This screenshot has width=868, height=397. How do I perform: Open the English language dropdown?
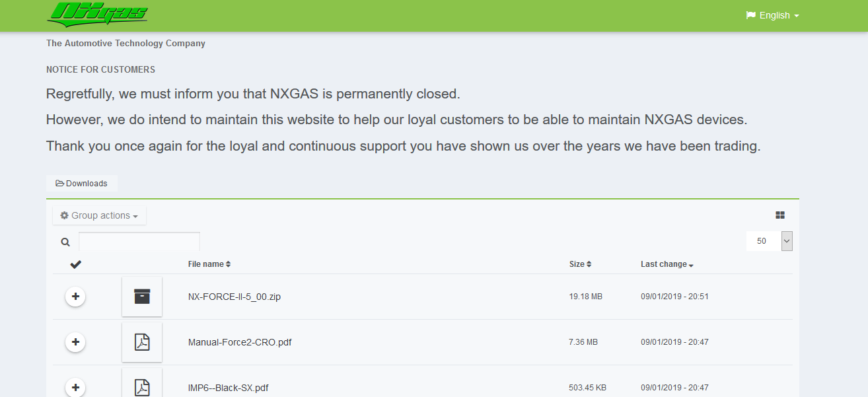pyautogui.click(x=773, y=15)
